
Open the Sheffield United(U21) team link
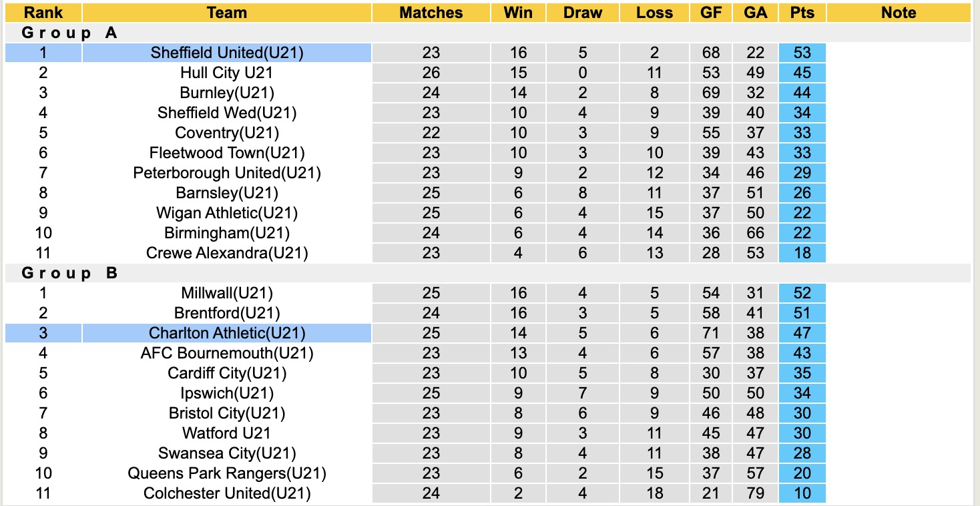pyautogui.click(x=227, y=53)
